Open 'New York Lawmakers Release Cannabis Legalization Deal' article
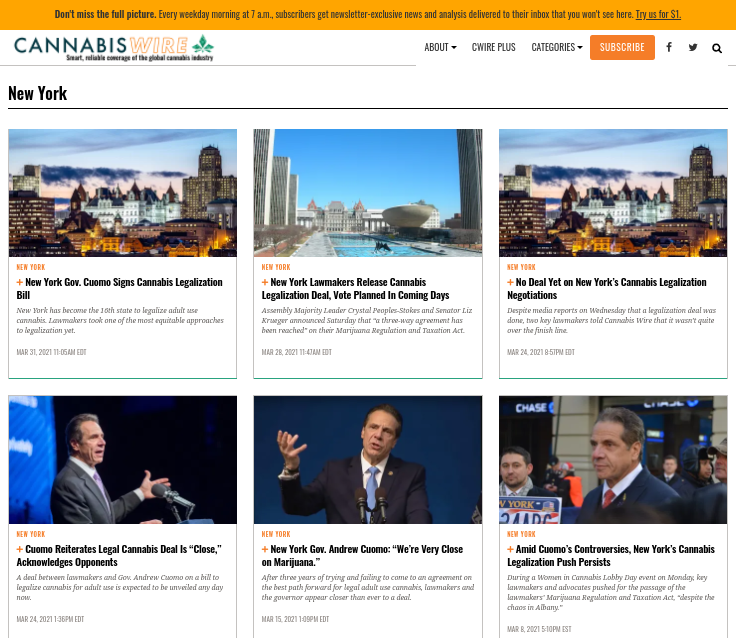Screen dimensions: 736x638 pos(355,289)
